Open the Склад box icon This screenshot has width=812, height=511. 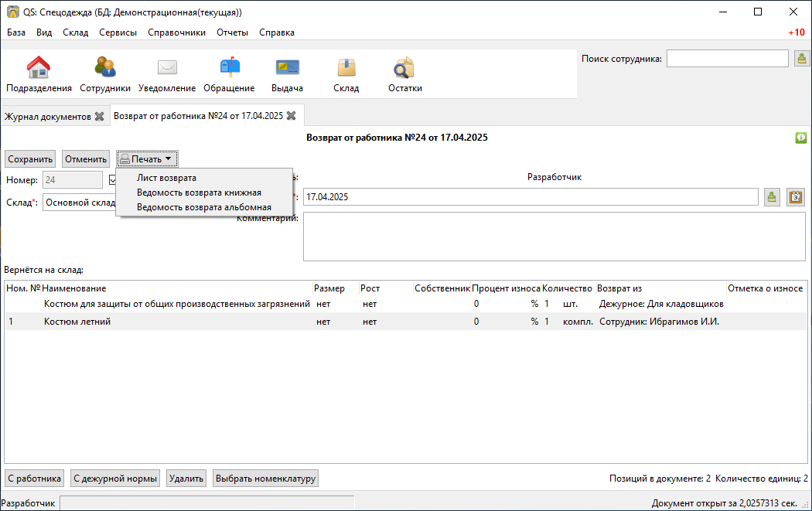pyautogui.click(x=346, y=68)
